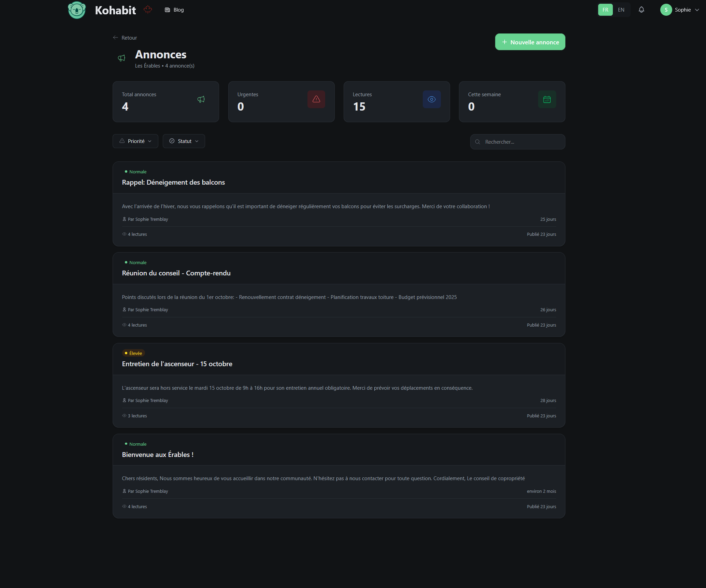Open the Statut filter dropdown
This screenshot has width=706, height=588.
pos(184,141)
